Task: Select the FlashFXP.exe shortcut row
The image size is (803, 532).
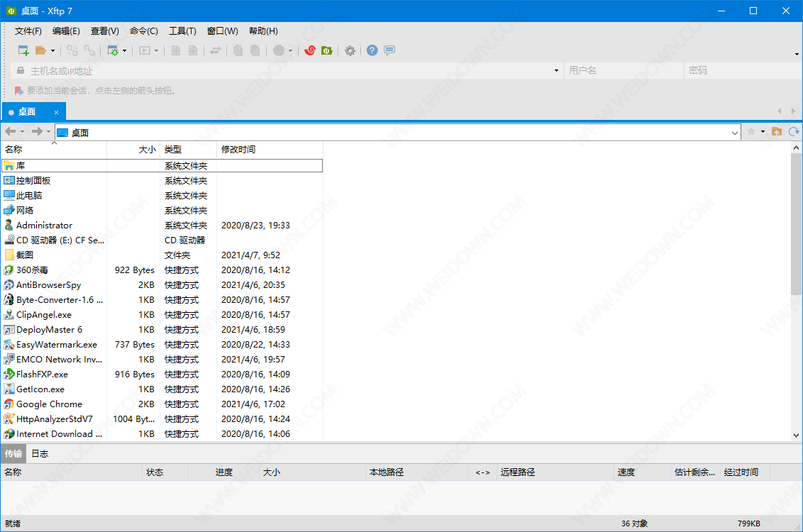Action: click(x=162, y=375)
